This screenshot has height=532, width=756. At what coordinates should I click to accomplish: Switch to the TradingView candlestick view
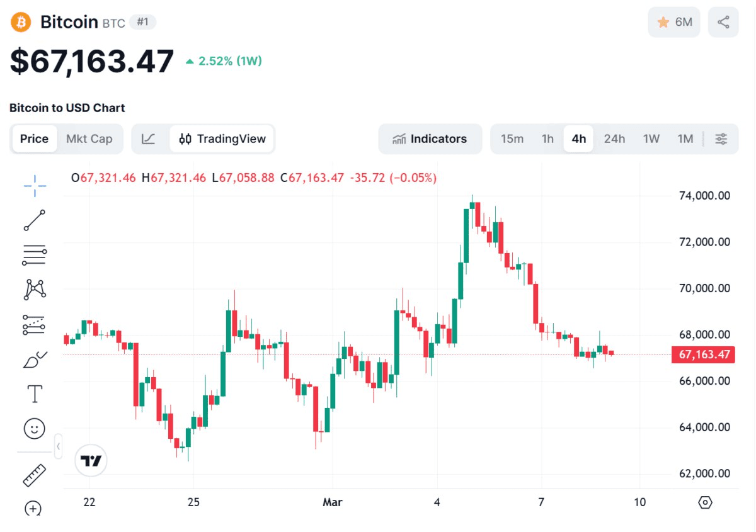coord(222,139)
